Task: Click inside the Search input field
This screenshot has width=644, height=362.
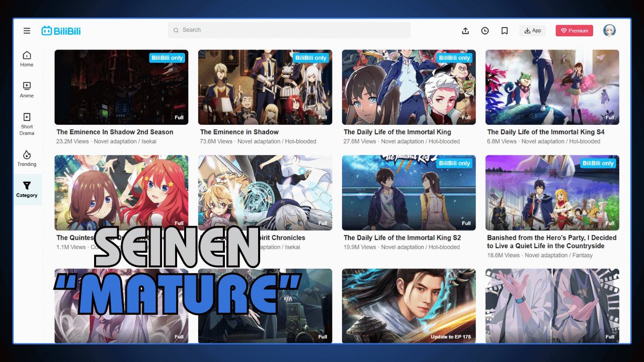Action: 289,30
